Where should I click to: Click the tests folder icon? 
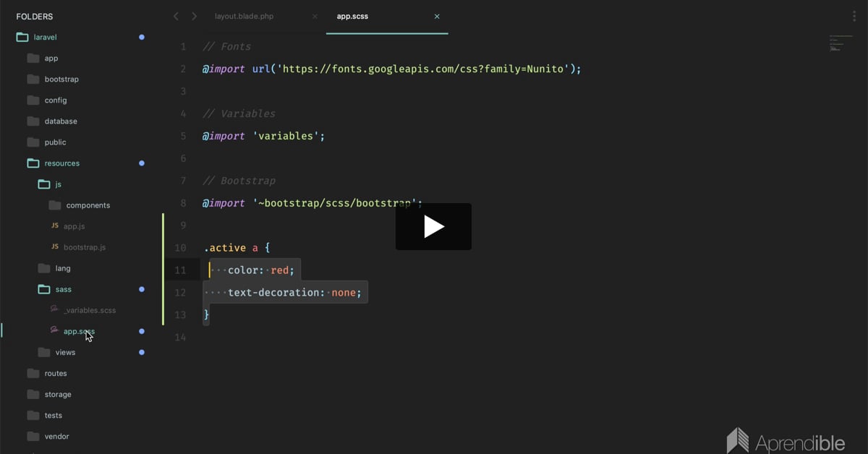coord(33,415)
